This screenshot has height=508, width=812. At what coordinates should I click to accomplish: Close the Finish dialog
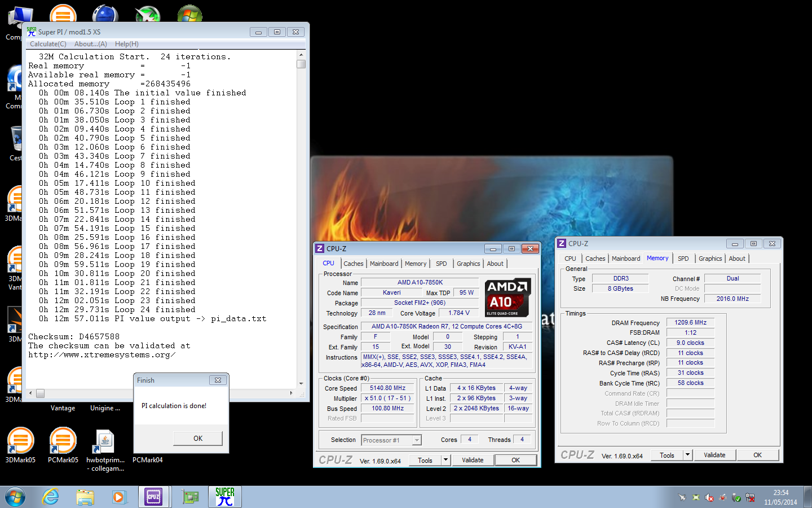218,380
